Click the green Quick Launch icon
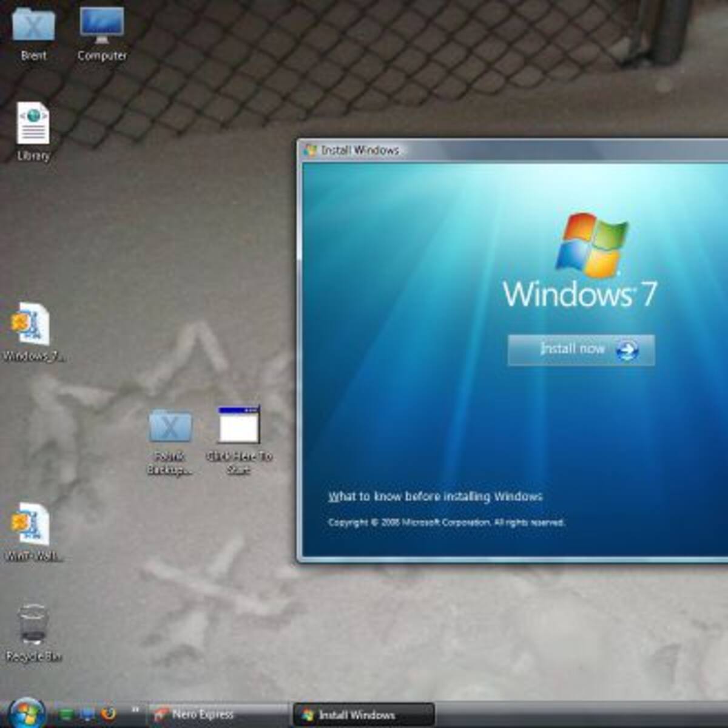Viewport: 728px width, 728px height. [x=66, y=714]
